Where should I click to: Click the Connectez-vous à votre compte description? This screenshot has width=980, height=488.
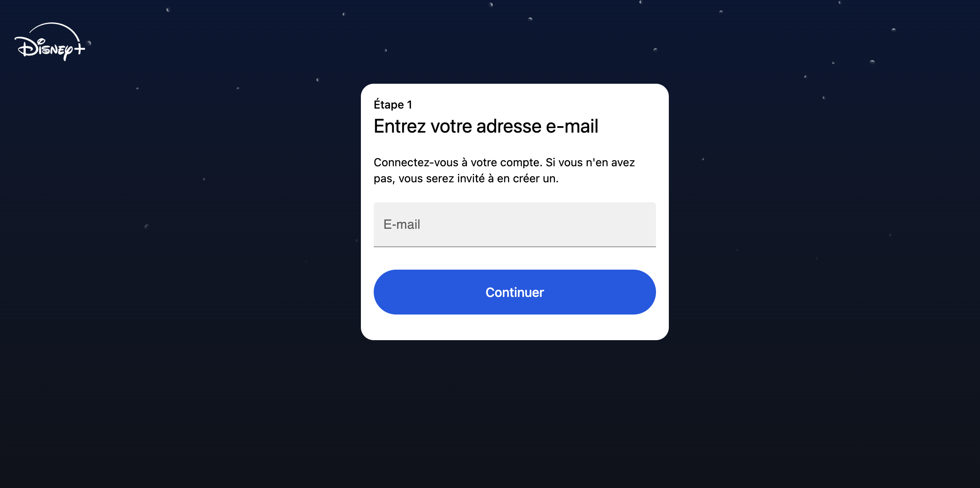click(504, 170)
